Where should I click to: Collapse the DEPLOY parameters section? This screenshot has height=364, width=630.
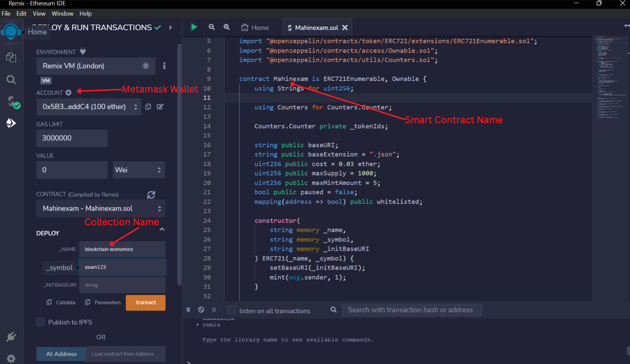[x=162, y=229]
